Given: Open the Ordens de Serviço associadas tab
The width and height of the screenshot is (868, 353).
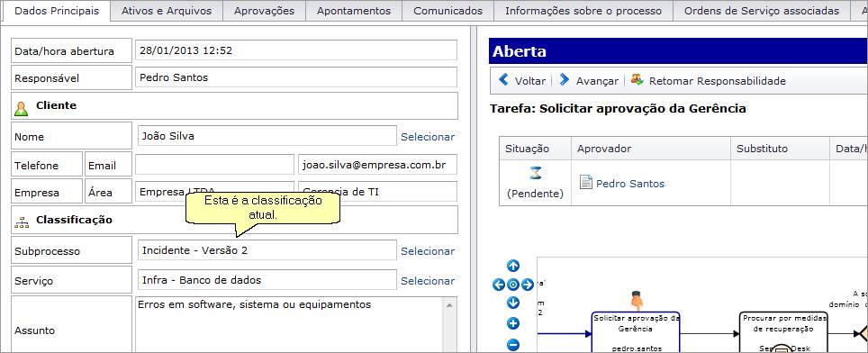Looking at the screenshot, I should tap(762, 11).
